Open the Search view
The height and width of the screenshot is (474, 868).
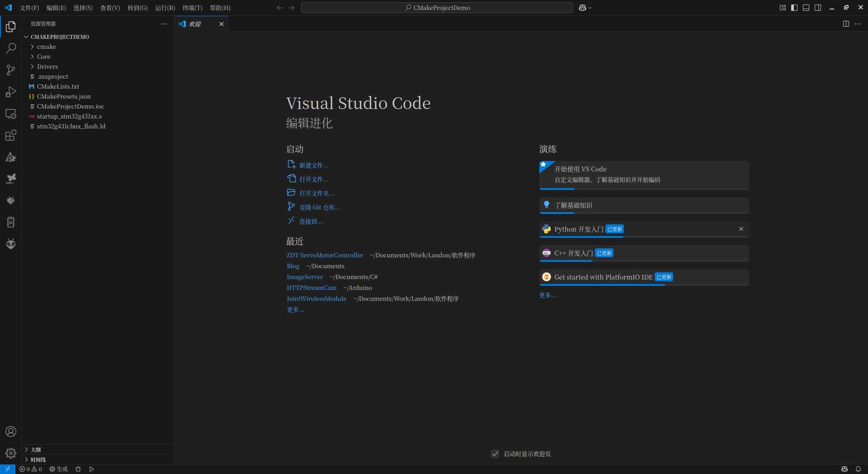11,48
